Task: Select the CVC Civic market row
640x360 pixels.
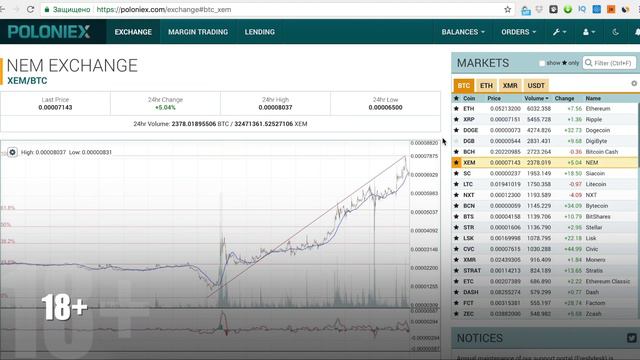Action: pos(545,249)
